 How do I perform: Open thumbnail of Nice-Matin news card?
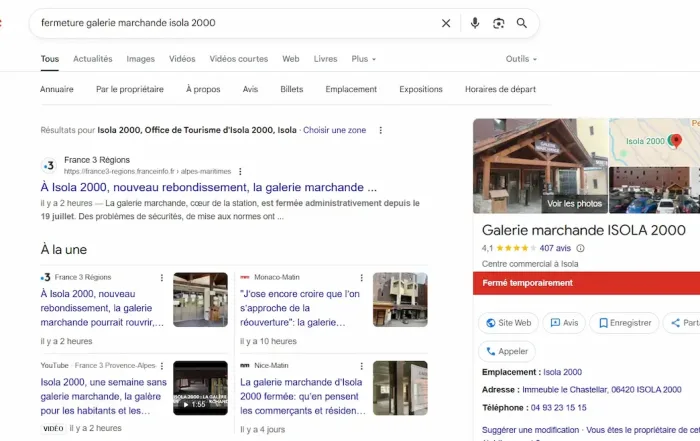click(400, 388)
